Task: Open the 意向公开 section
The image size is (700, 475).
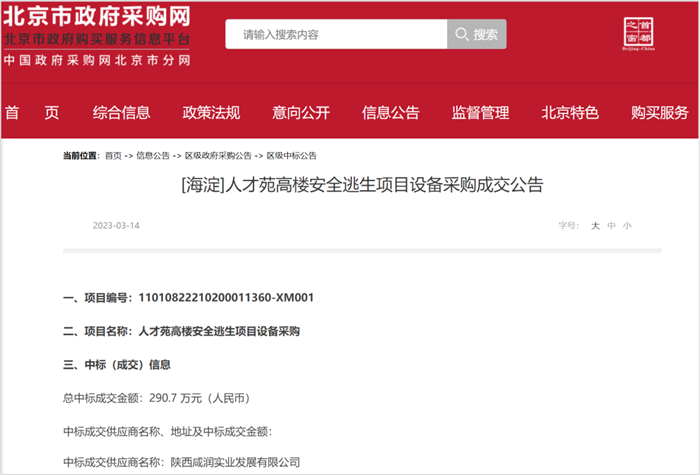Action: (300, 112)
